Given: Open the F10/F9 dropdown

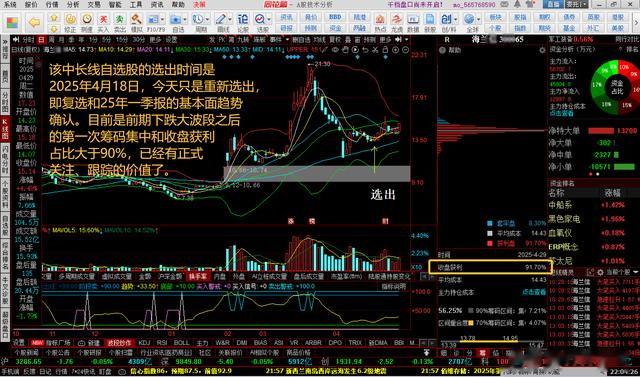Looking at the screenshot, I should 162,19.
